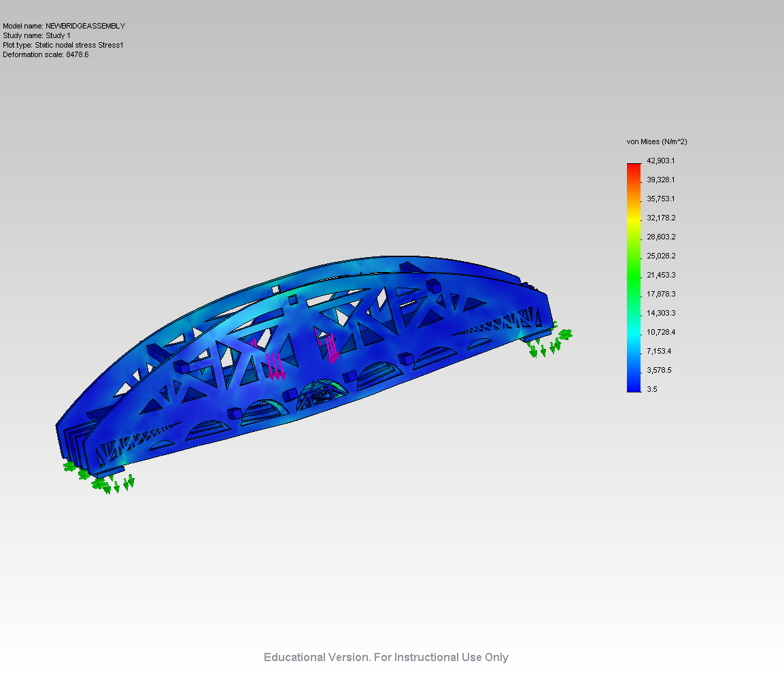Click the green fixture arrows at left support
784x674 pixels.
[x=99, y=477]
